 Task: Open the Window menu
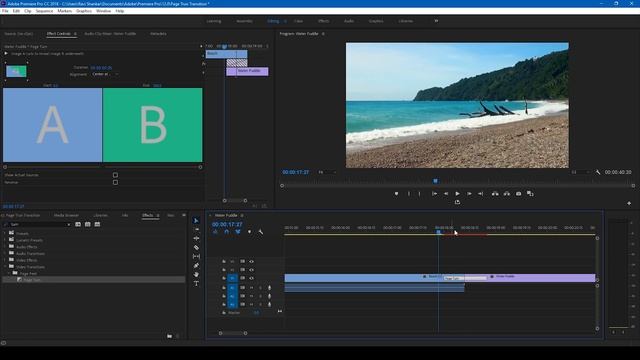coord(103,11)
